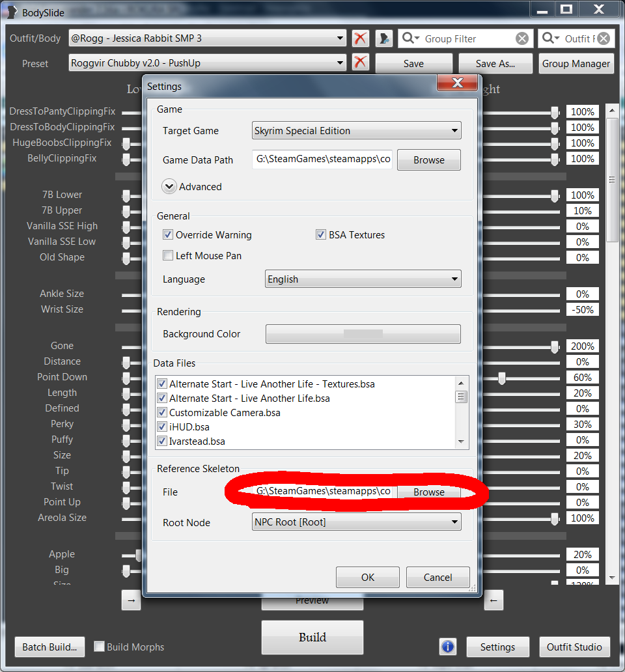
Task: Open Outfit/Body dropdown
Action: [207, 38]
